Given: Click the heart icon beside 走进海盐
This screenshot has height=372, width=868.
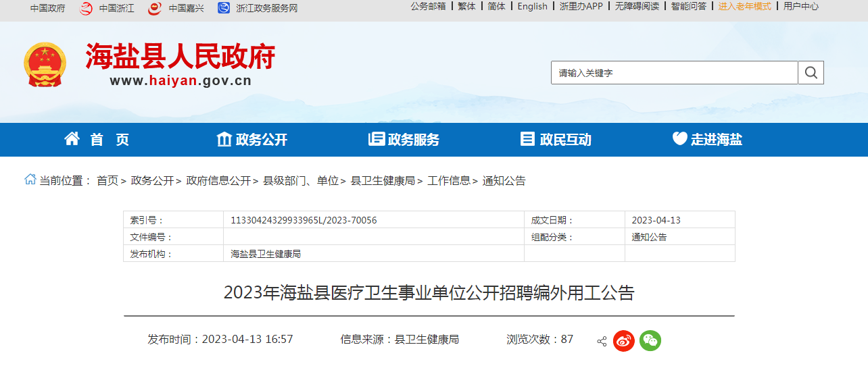Looking at the screenshot, I should (679, 138).
